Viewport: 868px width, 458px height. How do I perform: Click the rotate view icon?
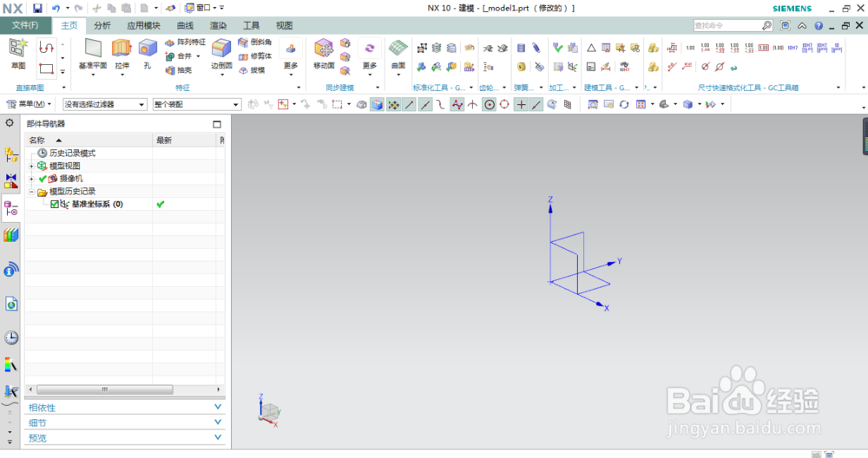point(624,105)
